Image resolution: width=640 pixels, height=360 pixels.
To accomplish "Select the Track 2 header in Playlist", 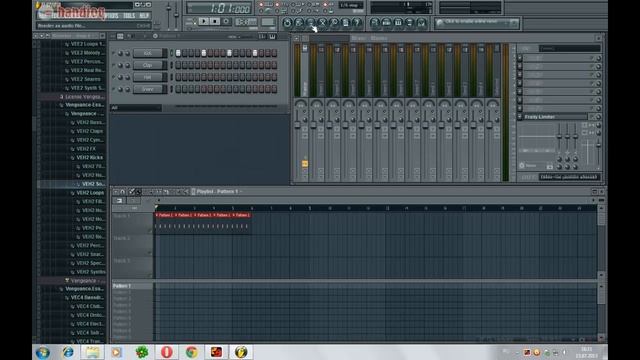I will [x=132, y=245].
